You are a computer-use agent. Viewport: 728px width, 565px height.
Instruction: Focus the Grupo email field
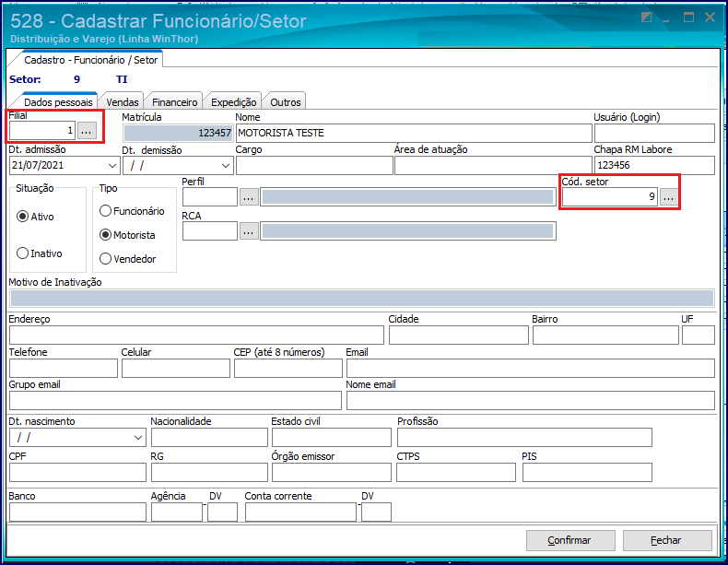coord(175,401)
